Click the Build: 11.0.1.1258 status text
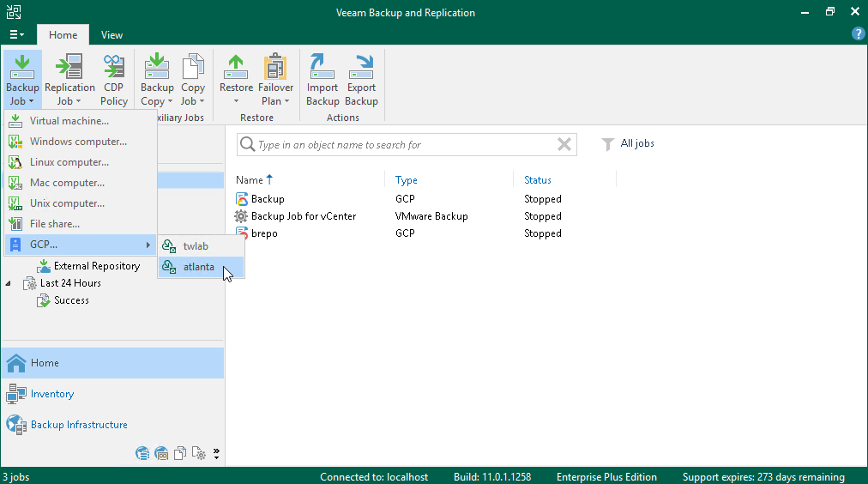The height and width of the screenshot is (484, 868). point(492,477)
